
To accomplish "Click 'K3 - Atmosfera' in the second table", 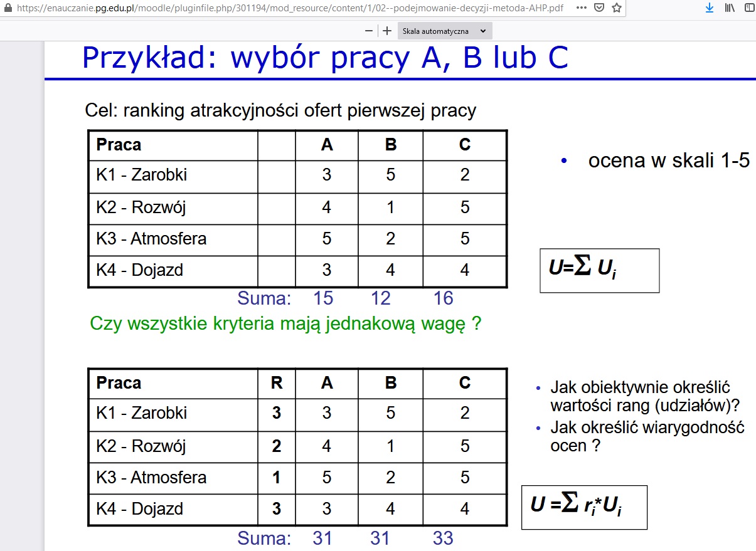I will tap(151, 478).
